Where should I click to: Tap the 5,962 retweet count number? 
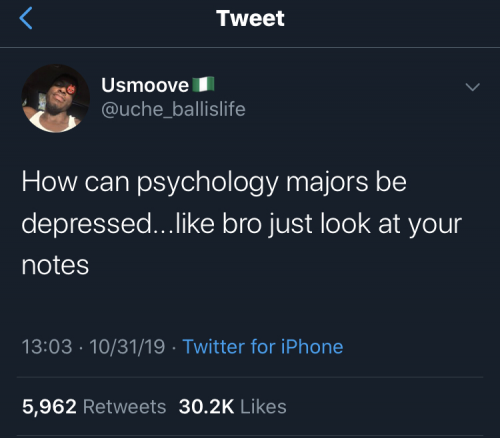pos(49,407)
